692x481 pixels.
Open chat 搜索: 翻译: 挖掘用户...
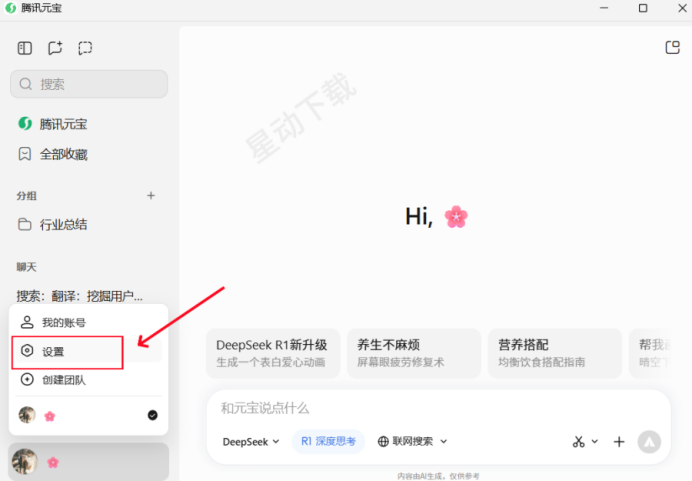tap(80, 296)
